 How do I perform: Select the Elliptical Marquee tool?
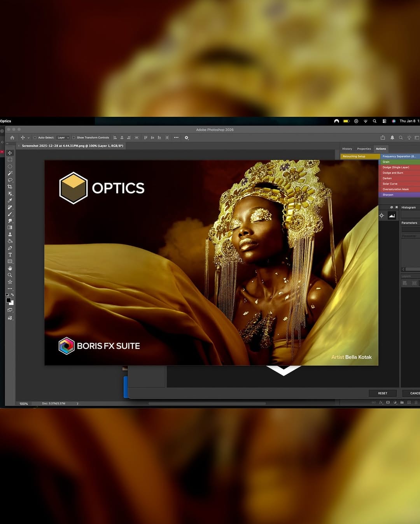pos(10,167)
